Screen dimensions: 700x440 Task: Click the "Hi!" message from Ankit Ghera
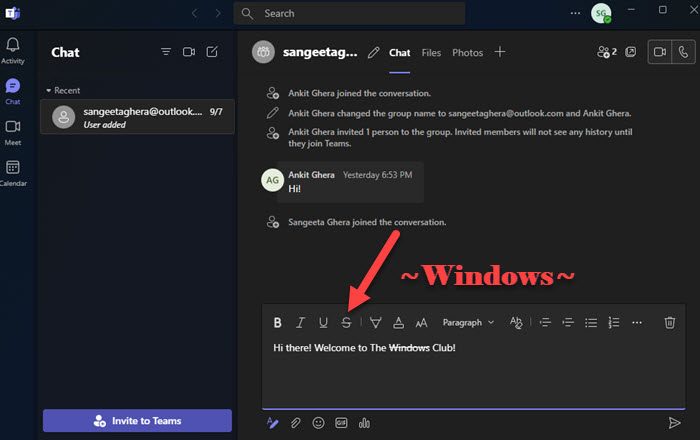295,189
